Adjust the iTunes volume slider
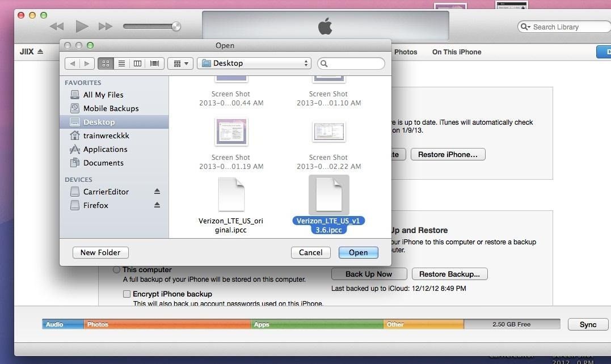 175,26
